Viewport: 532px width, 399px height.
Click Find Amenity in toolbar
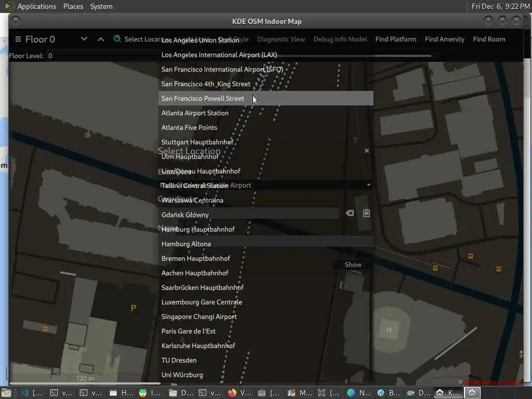pos(445,39)
